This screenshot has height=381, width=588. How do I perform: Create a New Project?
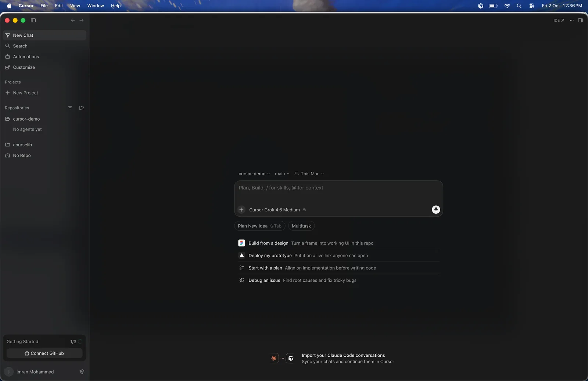[x=44, y=93]
